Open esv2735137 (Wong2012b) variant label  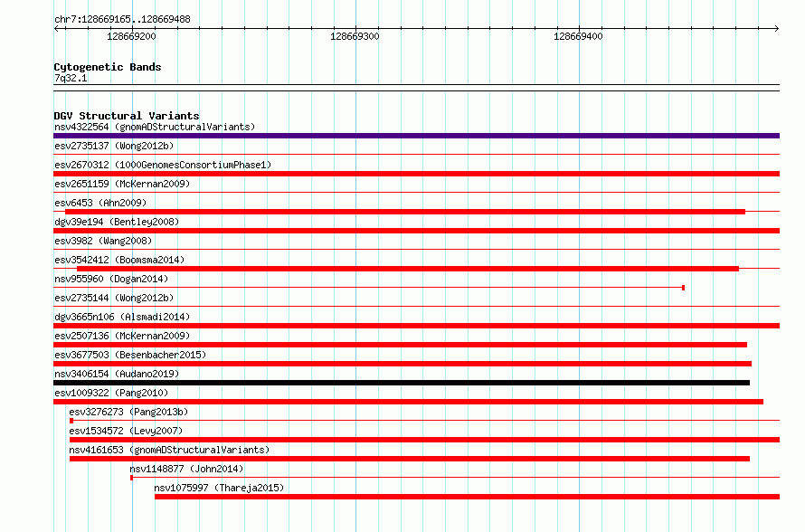click(x=114, y=146)
